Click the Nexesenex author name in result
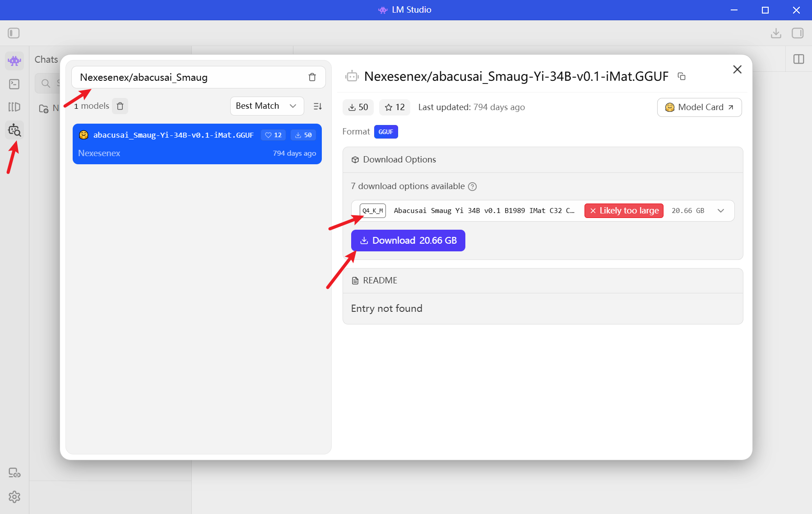 tap(99, 153)
